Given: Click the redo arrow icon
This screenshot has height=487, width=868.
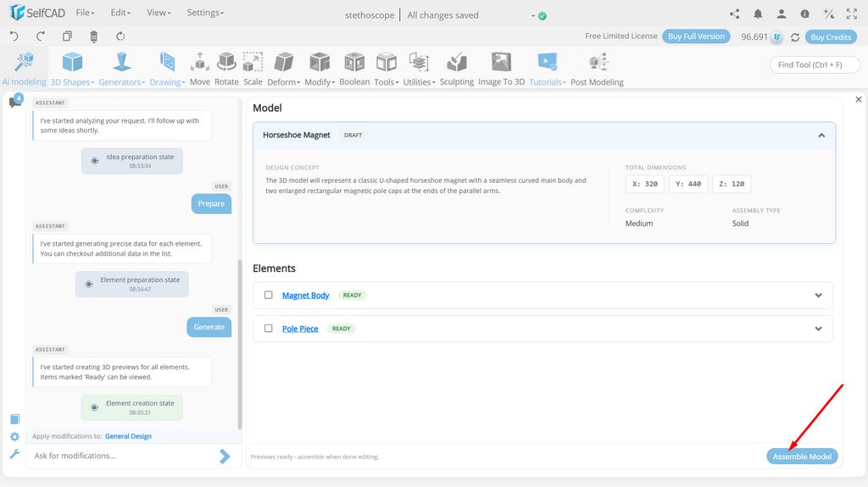Looking at the screenshot, I should [41, 36].
